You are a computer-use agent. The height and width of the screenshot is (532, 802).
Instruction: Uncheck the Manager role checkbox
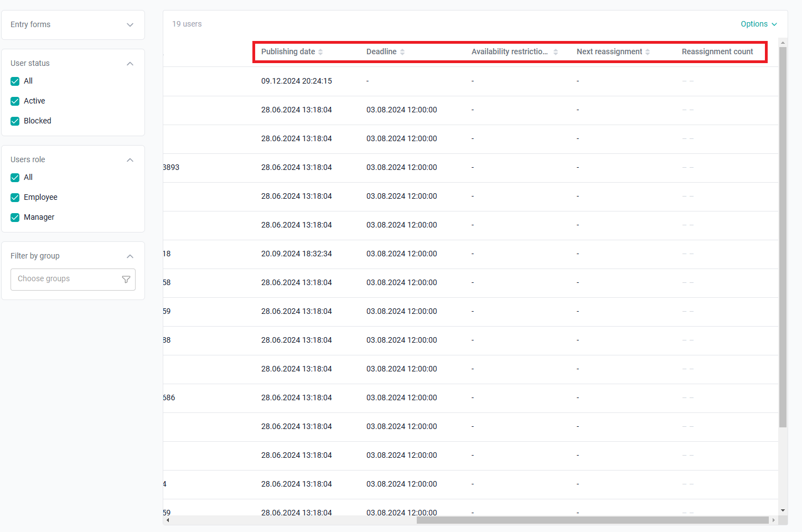tap(15, 218)
